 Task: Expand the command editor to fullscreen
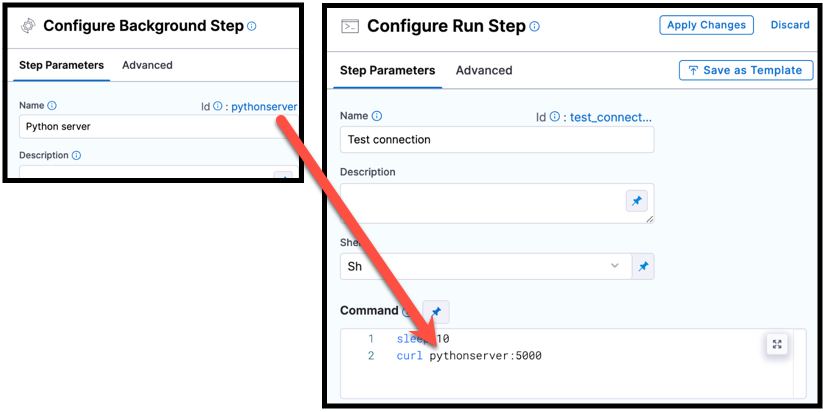[x=777, y=344]
